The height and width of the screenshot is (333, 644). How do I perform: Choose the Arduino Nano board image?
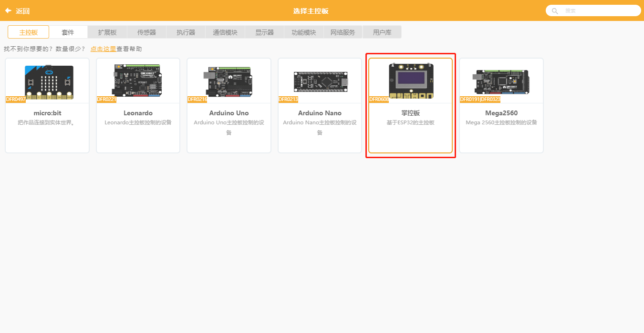[320, 81]
